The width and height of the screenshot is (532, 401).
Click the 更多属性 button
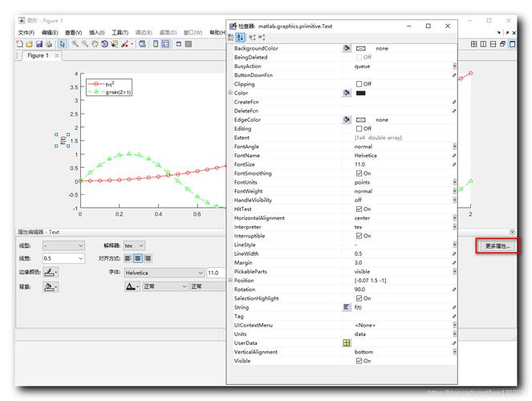coord(497,246)
